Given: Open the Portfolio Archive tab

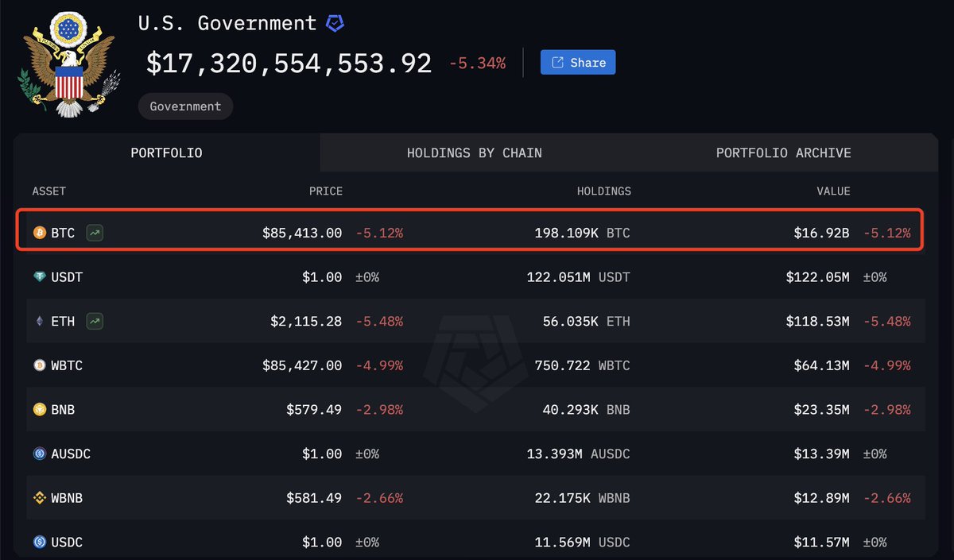Looking at the screenshot, I should [x=783, y=153].
